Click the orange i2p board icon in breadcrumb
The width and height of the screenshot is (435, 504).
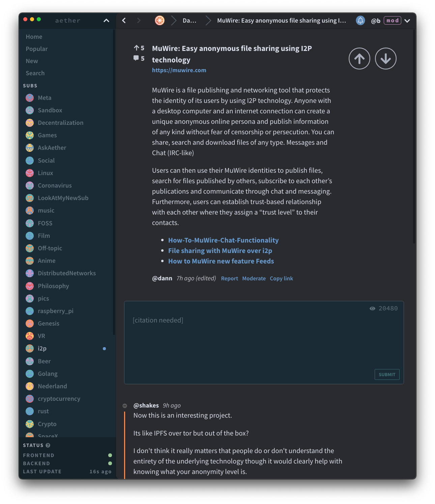point(159,21)
